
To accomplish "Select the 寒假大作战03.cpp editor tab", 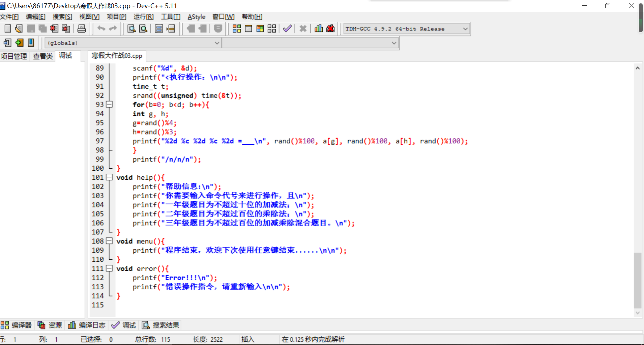I will coord(117,56).
